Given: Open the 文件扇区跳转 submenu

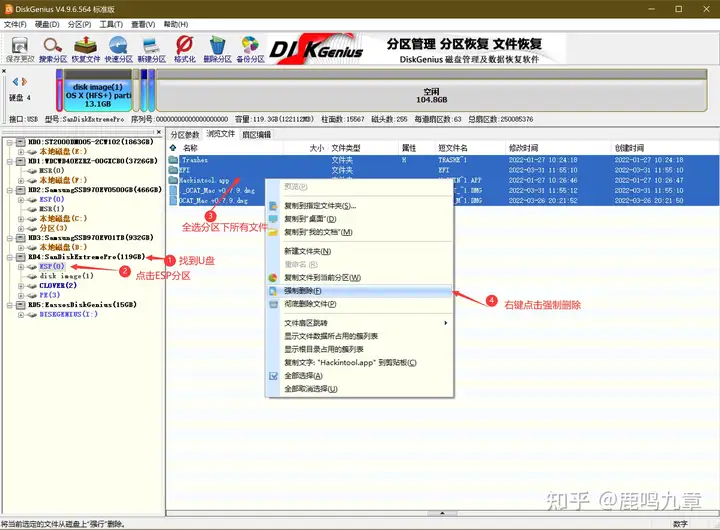Looking at the screenshot, I should [x=360, y=323].
